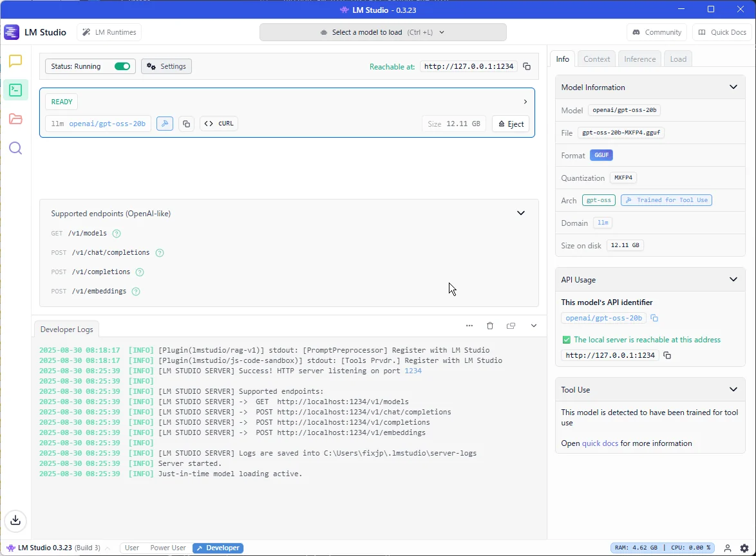Open the Chat sidebar icon

tap(15, 61)
